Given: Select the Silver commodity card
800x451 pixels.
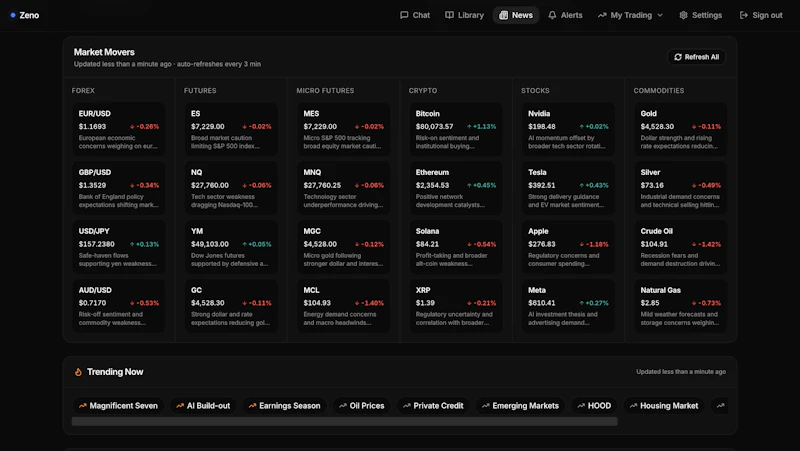Looking at the screenshot, I should pos(681,188).
